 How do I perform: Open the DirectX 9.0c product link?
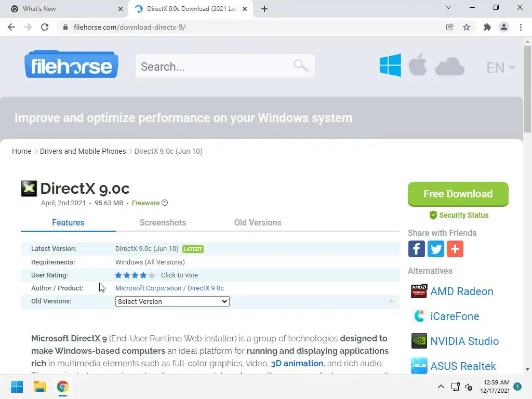coord(206,288)
